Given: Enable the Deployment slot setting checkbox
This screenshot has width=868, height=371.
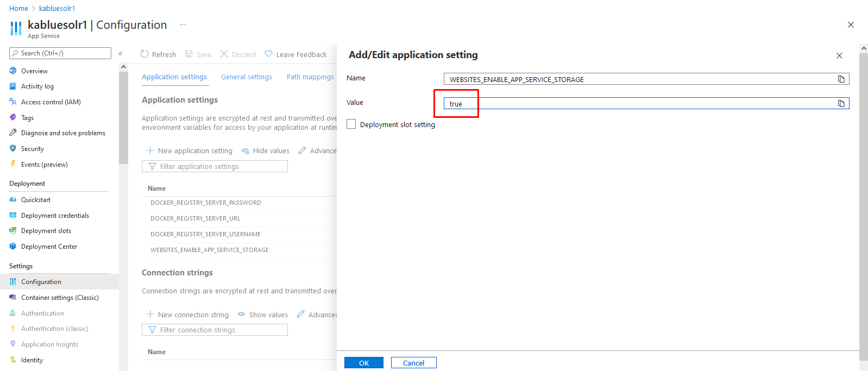Looking at the screenshot, I should pos(351,124).
